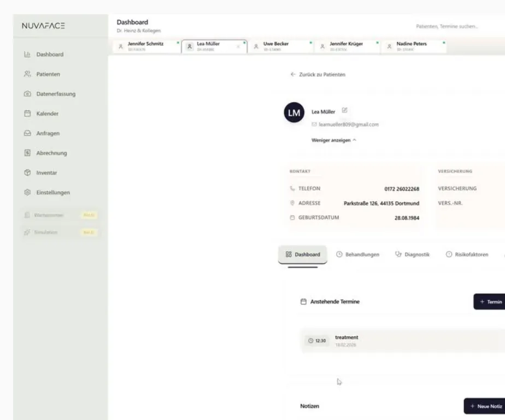This screenshot has height=420, width=505.
Task: Open Einstellungen
Action: point(53,192)
